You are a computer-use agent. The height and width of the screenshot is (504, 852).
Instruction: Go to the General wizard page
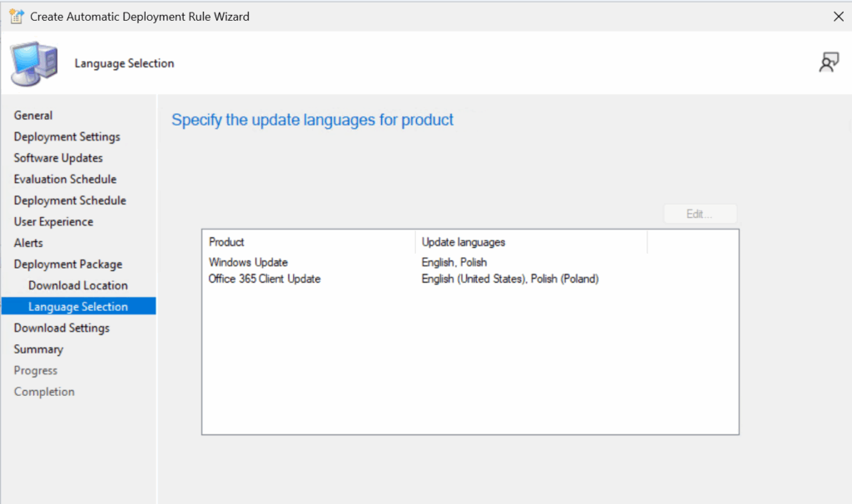coord(33,116)
